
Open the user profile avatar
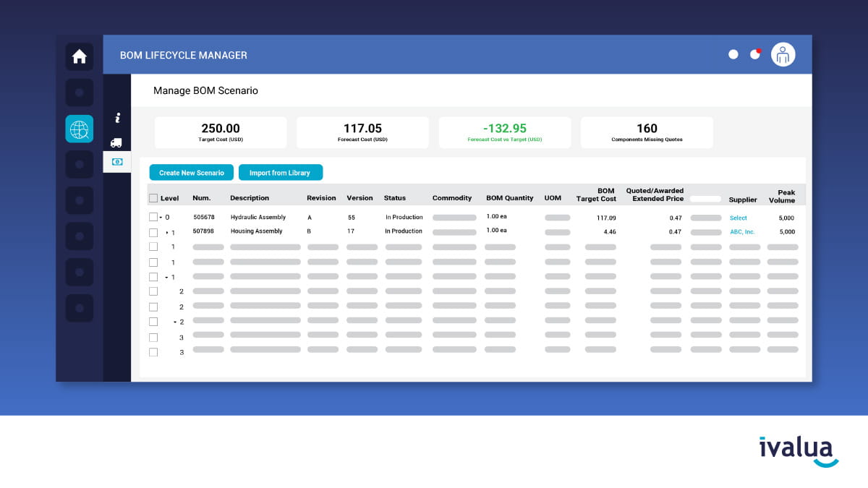click(783, 54)
